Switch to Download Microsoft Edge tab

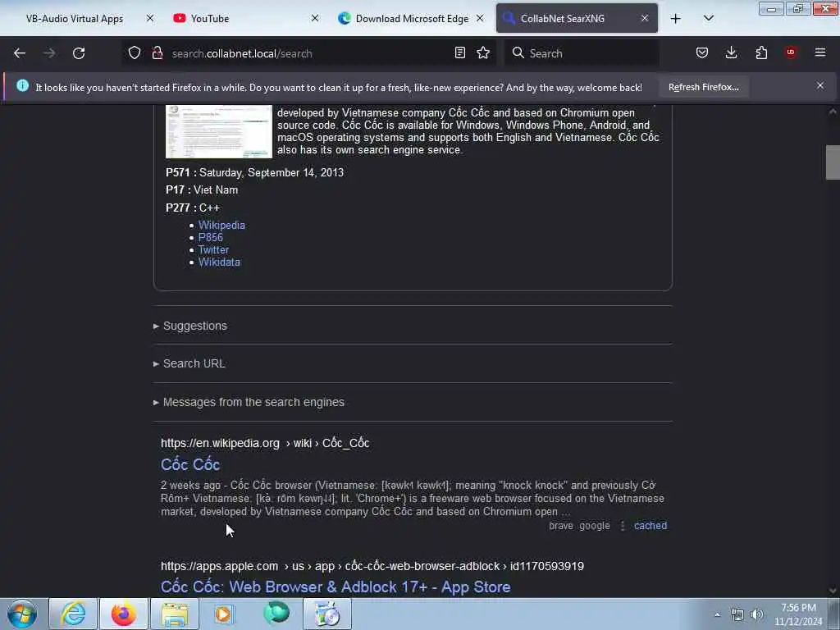[x=412, y=19]
